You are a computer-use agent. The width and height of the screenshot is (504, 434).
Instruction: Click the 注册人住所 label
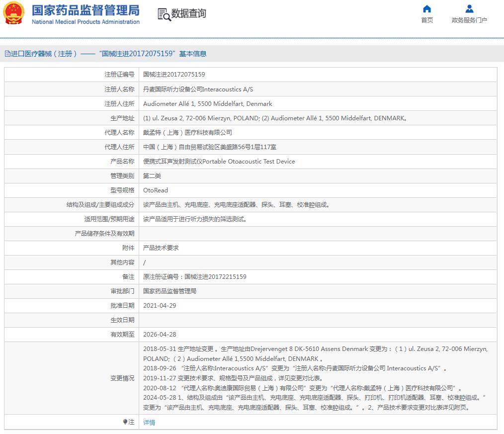point(119,104)
